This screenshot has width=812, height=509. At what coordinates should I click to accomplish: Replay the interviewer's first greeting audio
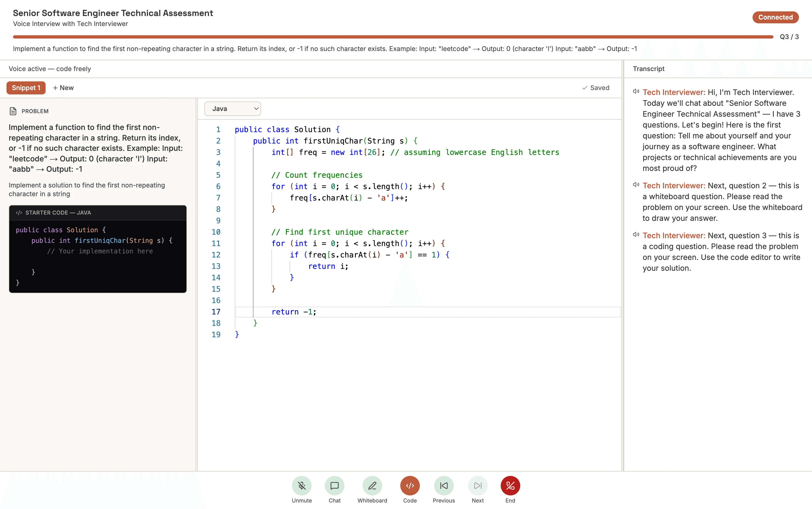pos(636,91)
